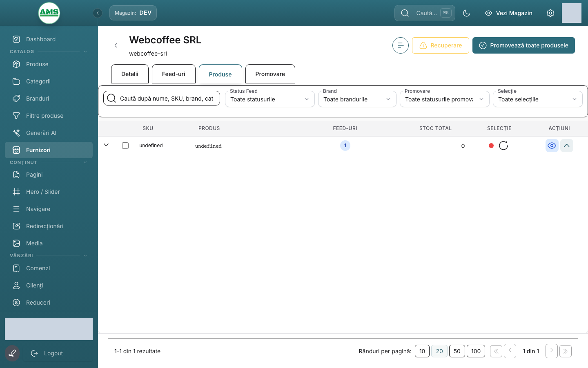Click the AMS logo
Viewport: 588px width, 368px height.
(49, 13)
